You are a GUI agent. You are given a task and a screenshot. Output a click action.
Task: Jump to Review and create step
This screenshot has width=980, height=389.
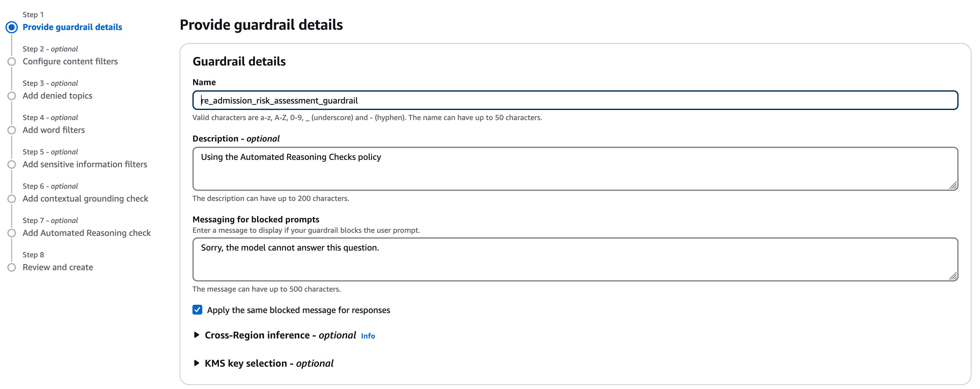point(57,267)
